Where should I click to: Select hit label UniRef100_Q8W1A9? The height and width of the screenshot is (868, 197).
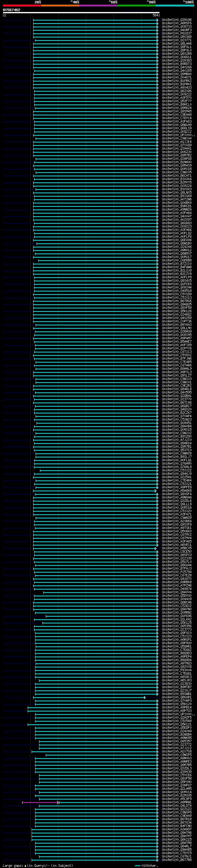pos(176,125)
